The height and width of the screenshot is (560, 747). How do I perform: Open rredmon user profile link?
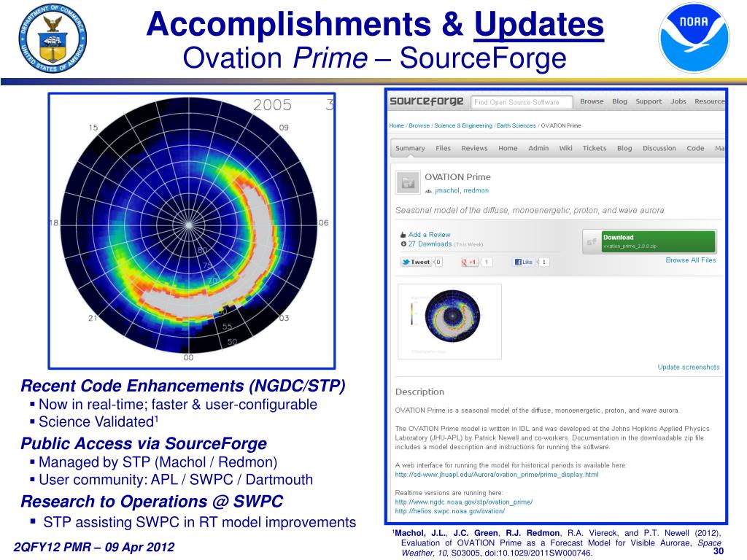coord(476,190)
